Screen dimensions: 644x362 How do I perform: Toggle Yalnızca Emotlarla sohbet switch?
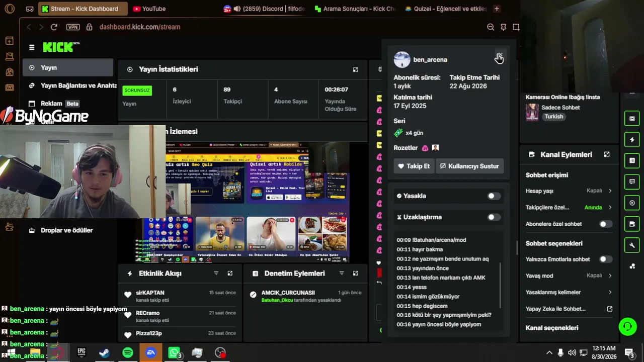606,259
